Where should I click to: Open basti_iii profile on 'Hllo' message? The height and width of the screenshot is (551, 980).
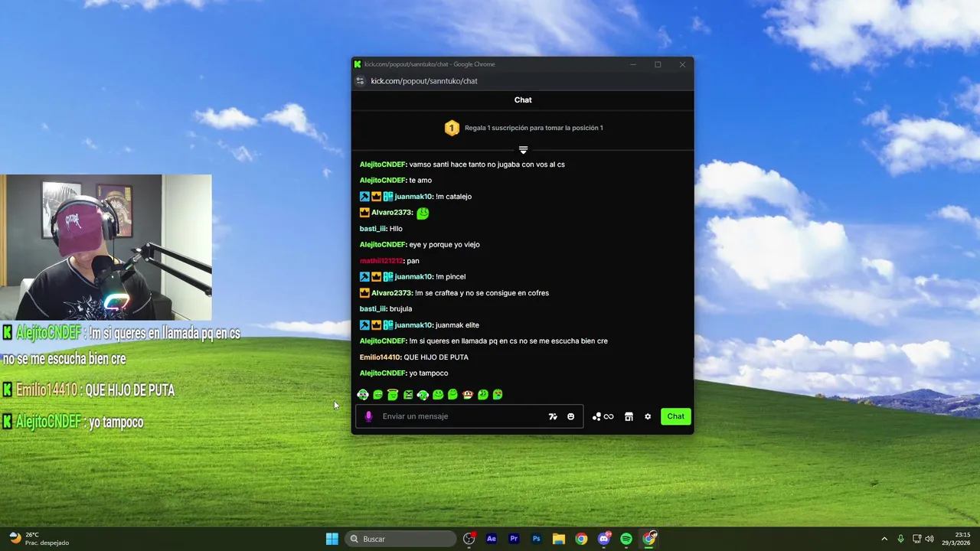373,229
